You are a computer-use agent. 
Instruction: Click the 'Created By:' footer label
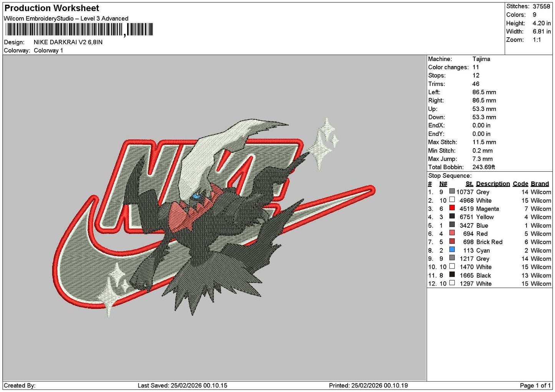[x=20, y=385]
